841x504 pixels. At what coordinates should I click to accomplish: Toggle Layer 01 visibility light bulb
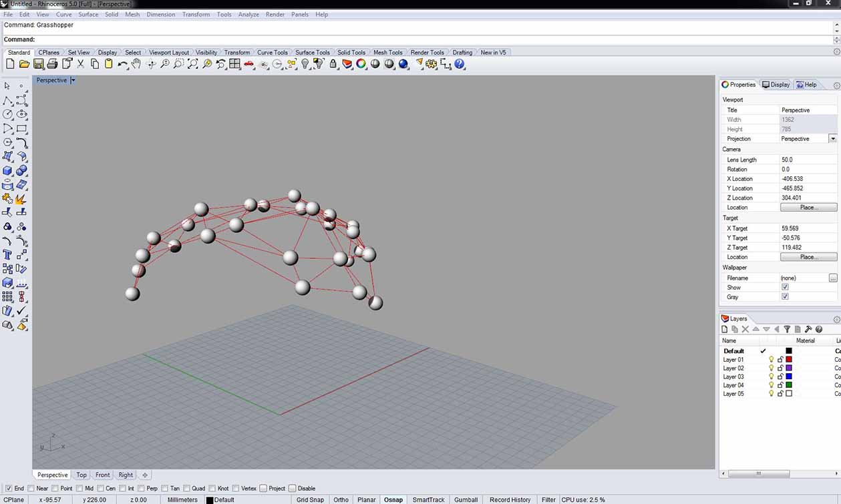(x=771, y=359)
